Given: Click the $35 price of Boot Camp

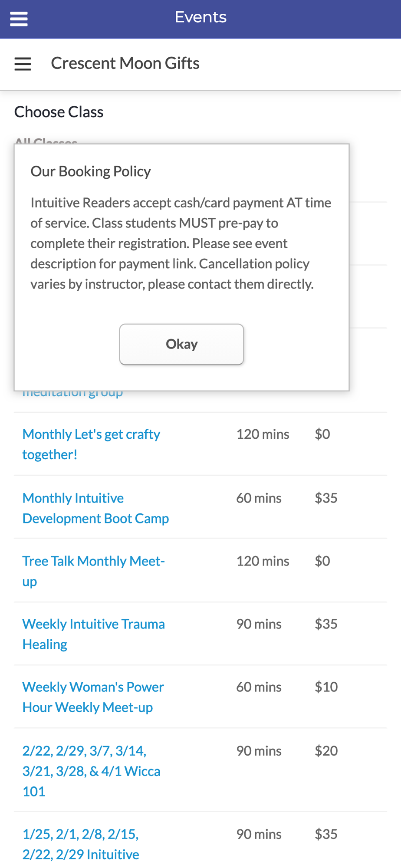Looking at the screenshot, I should pyautogui.click(x=326, y=498).
